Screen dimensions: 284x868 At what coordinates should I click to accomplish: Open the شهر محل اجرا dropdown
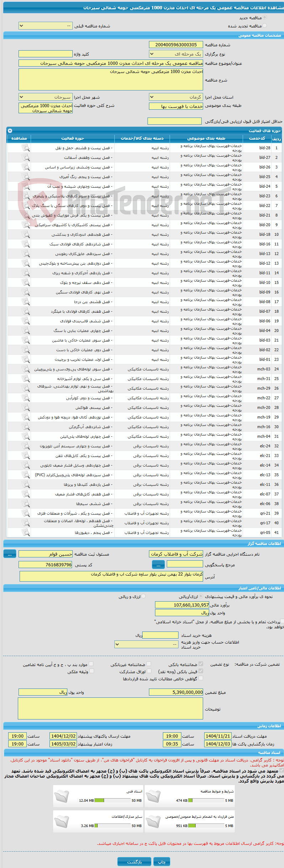(x=46, y=97)
